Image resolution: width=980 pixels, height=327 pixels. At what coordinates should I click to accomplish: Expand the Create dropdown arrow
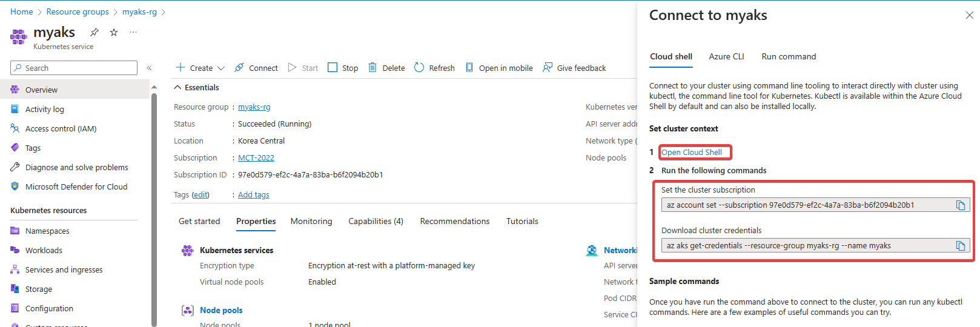click(x=220, y=68)
